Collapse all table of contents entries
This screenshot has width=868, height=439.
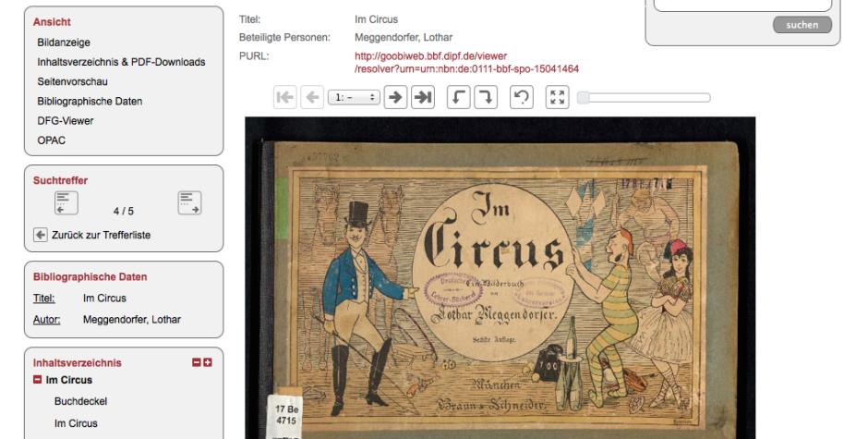(196, 362)
